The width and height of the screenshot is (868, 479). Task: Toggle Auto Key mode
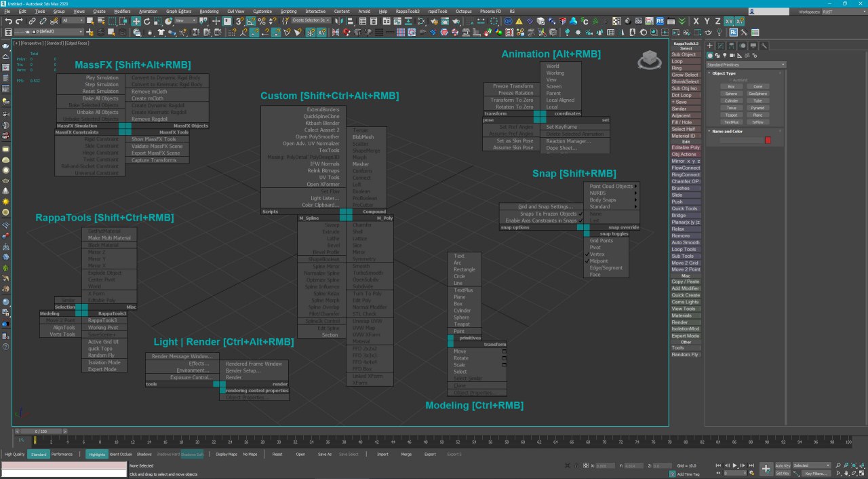coord(783,465)
